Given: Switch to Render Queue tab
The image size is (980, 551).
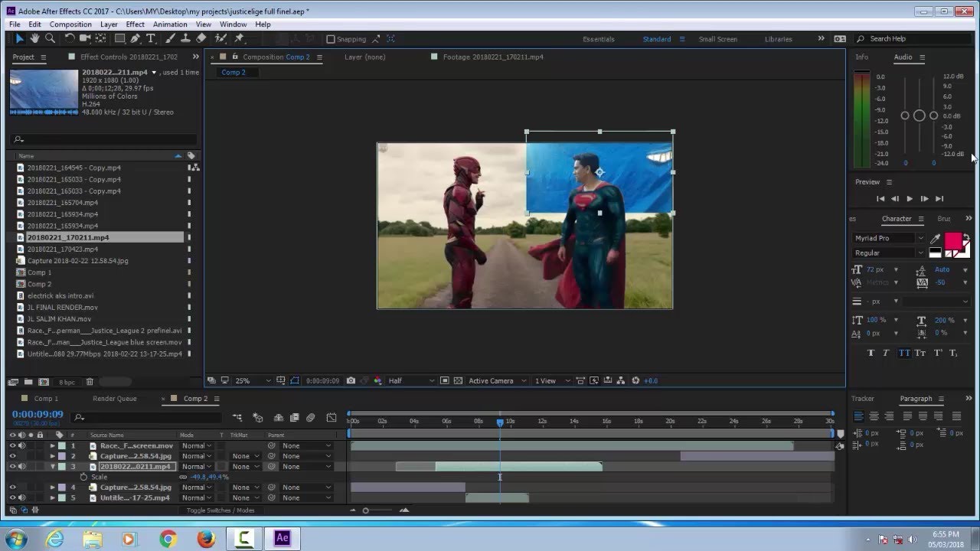Looking at the screenshot, I should [115, 399].
